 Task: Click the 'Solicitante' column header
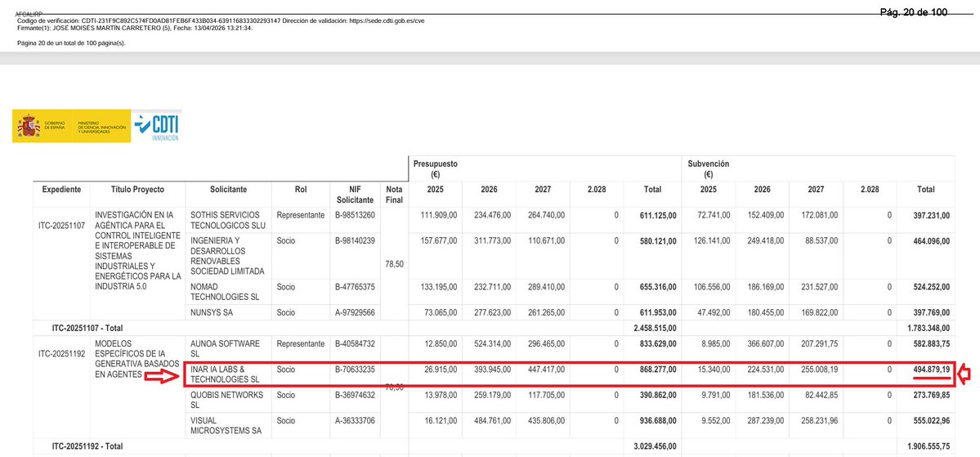228,190
